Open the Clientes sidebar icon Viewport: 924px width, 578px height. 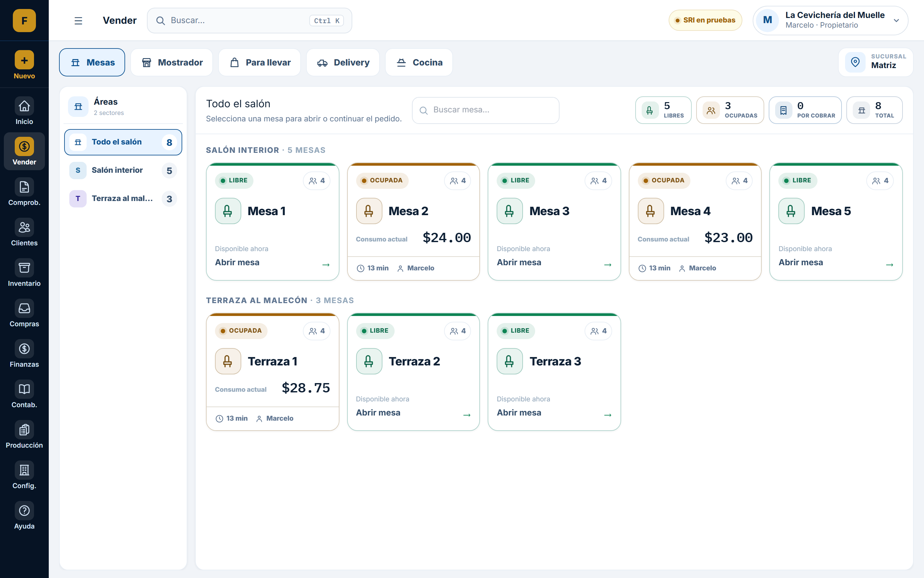(24, 227)
